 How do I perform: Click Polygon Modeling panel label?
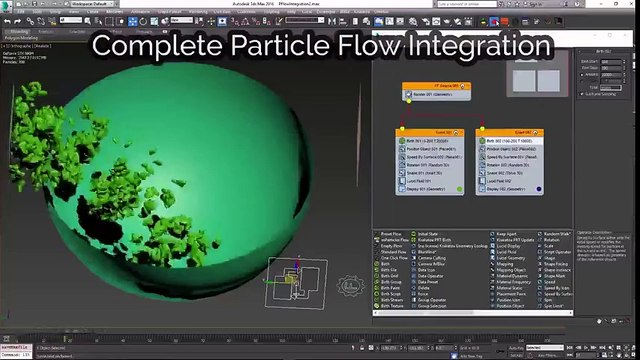tap(21, 38)
